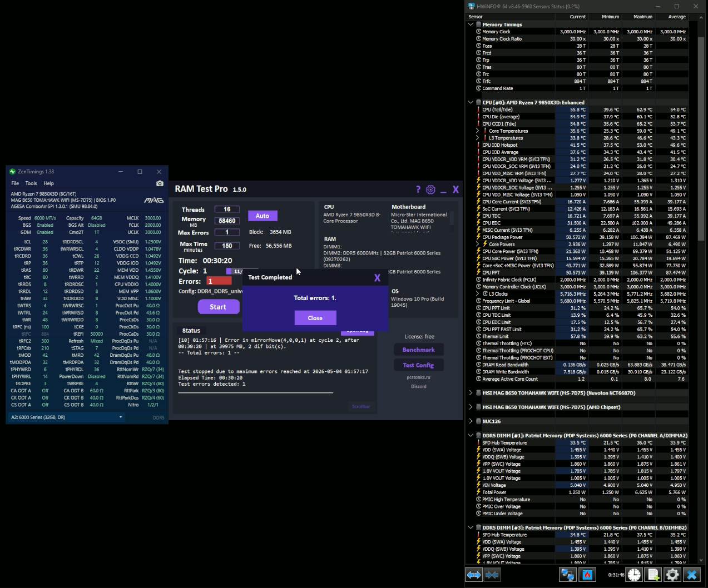
Task: Click the Memory MB input field
Action: (x=227, y=221)
